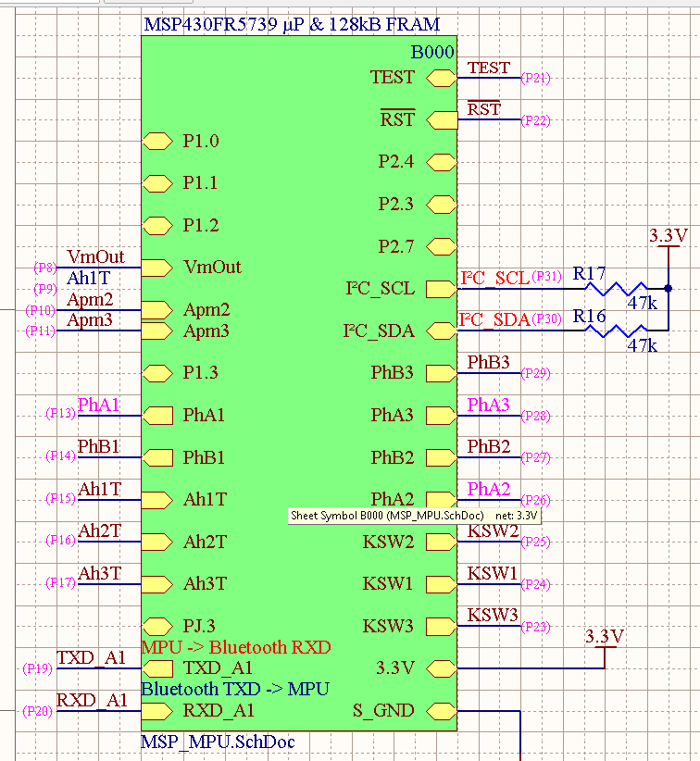Click the red I²C_SDA net label outside block
This screenshot has height=761, width=700.
click(494, 319)
